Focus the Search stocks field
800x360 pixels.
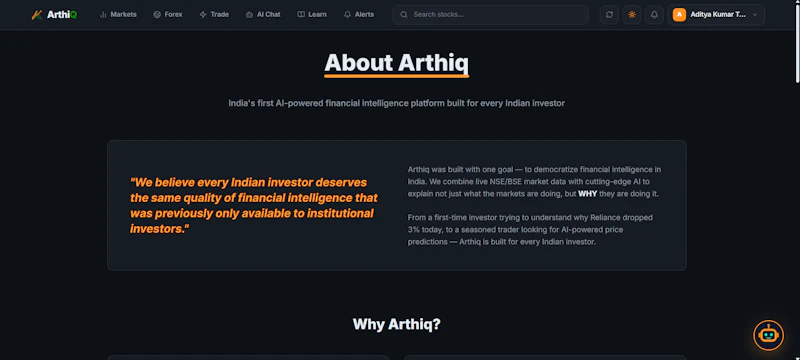click(490, 15)
